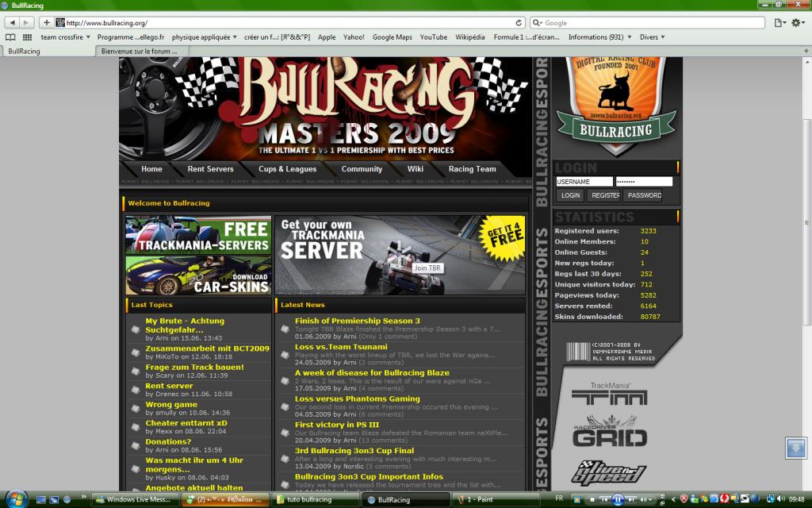Screen dimensions: 812x508
Task: Open topic 'Cheater enttarnt xD'
Action: click(x=186, y=423)
